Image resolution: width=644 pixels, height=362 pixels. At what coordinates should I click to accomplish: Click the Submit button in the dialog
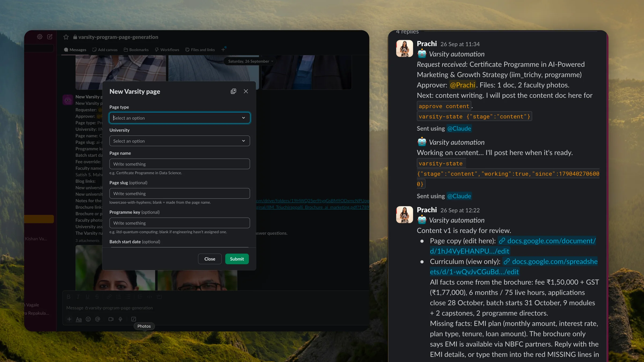pos(237,259)
